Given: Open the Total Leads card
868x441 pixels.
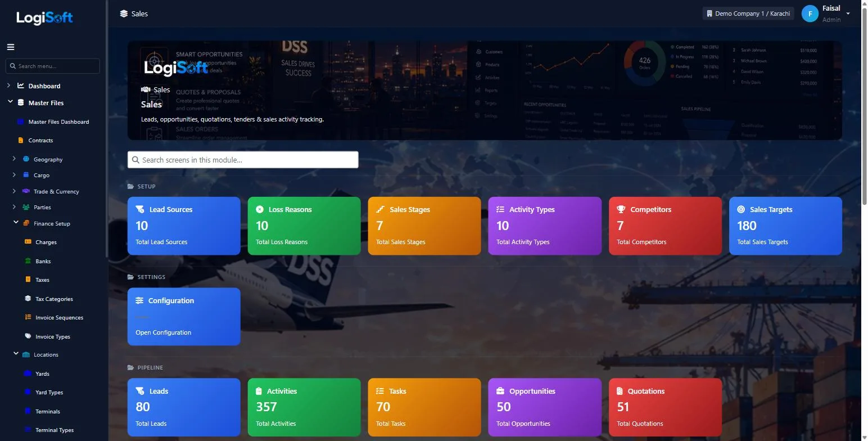Looking at the screenshot, I should coord(184,407).
